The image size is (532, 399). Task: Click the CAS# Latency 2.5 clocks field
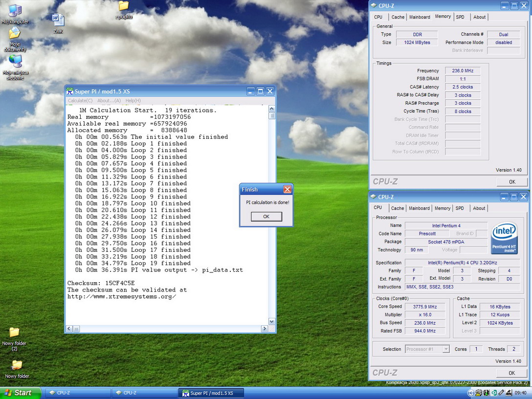[463, 87]
